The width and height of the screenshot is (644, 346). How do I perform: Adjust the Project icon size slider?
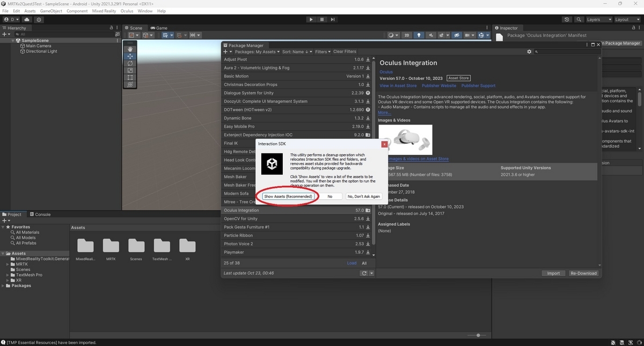coord(478,335)
